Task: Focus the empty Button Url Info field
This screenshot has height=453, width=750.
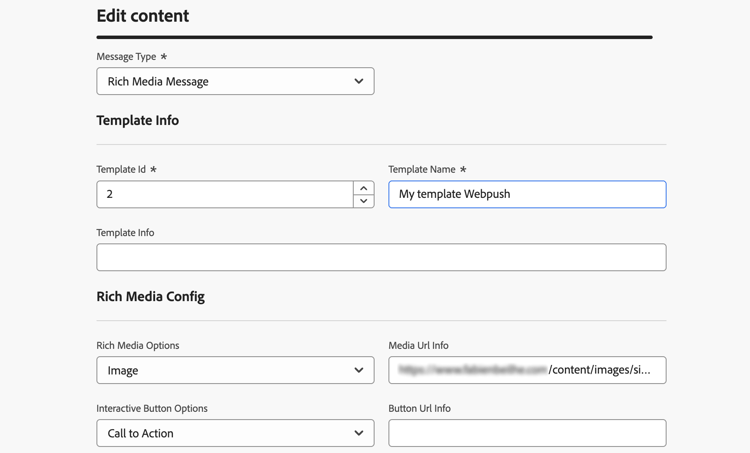Action: point(527,433)
